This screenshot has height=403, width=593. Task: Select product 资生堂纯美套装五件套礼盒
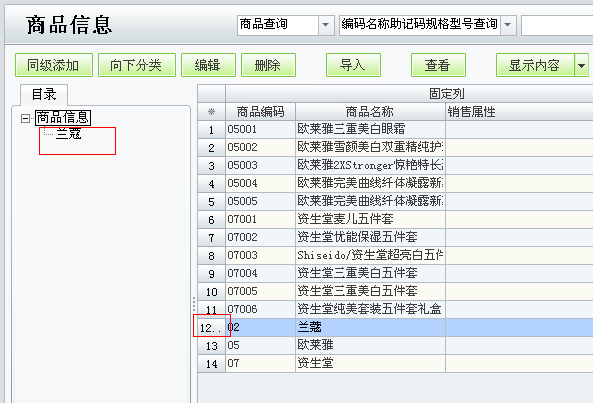point(370,309)
